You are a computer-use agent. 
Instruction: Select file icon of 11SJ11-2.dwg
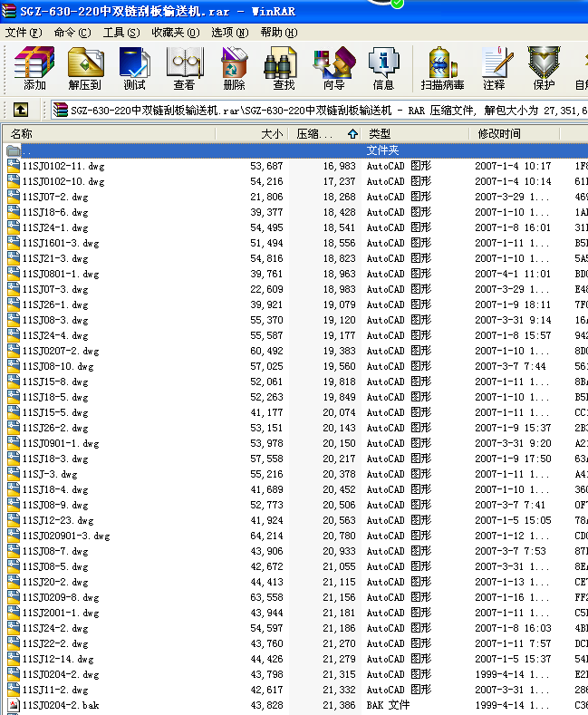pos(14,690)
